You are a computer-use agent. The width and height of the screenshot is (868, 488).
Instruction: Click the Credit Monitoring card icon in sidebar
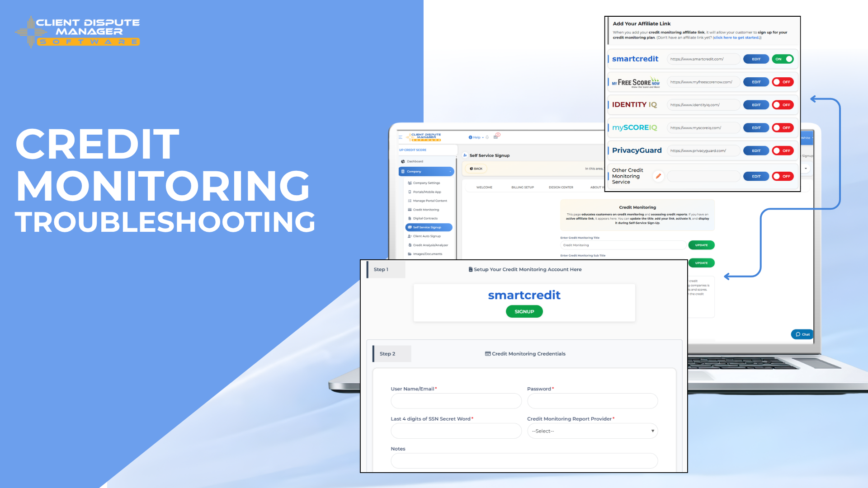click(410, 210)
